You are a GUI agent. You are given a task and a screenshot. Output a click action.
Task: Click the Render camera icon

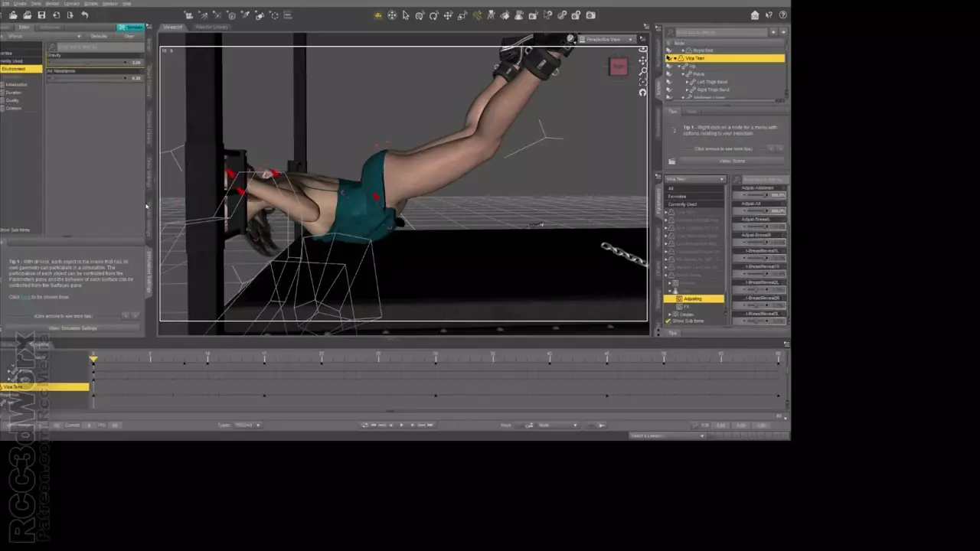(x=590, y=15)
